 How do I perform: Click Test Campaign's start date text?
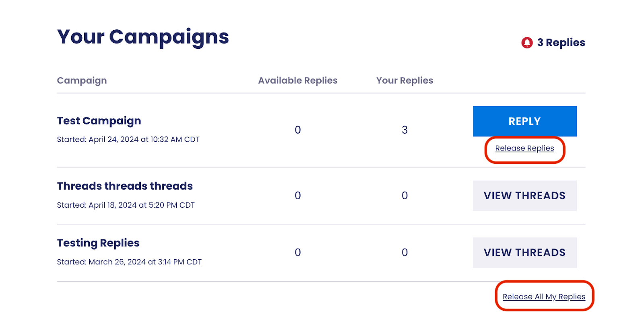click(128, 140)
